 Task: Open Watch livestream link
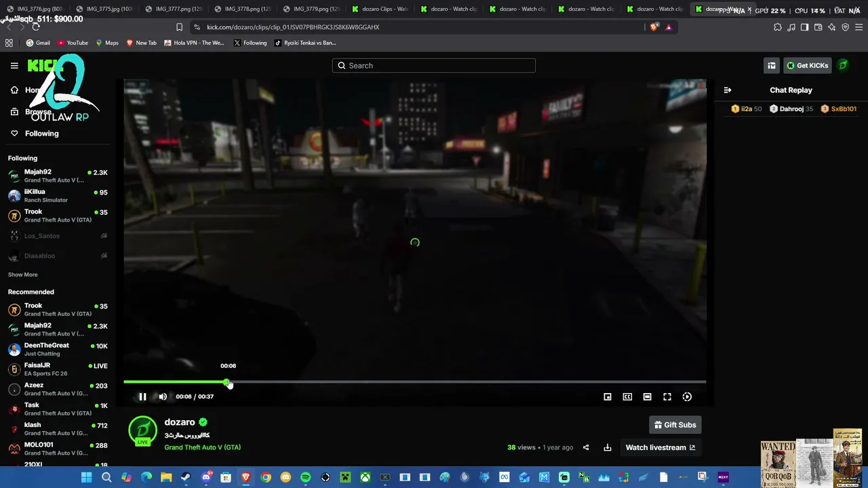[x=660, y=447]
